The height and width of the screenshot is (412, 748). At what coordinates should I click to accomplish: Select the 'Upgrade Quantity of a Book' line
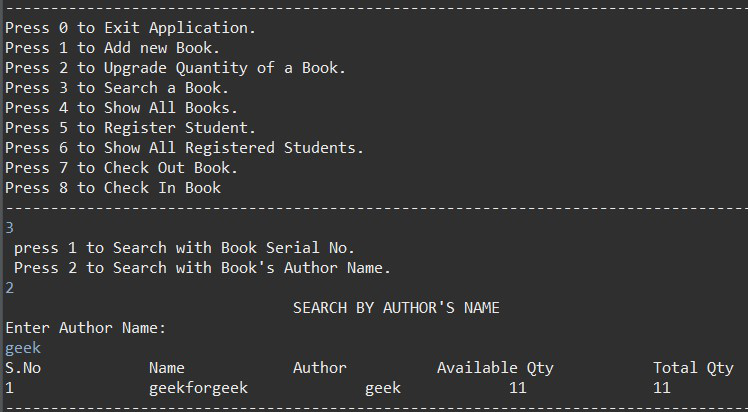[x=175, y=68]
